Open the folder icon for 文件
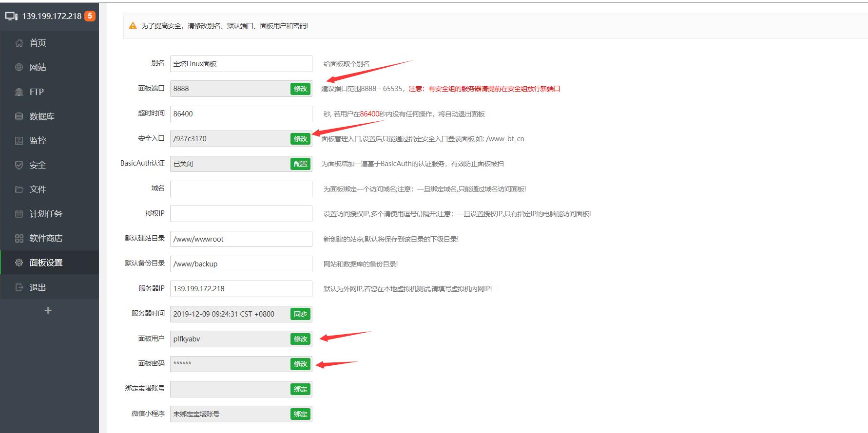This screenshot has width=868, height=433. 19,189
